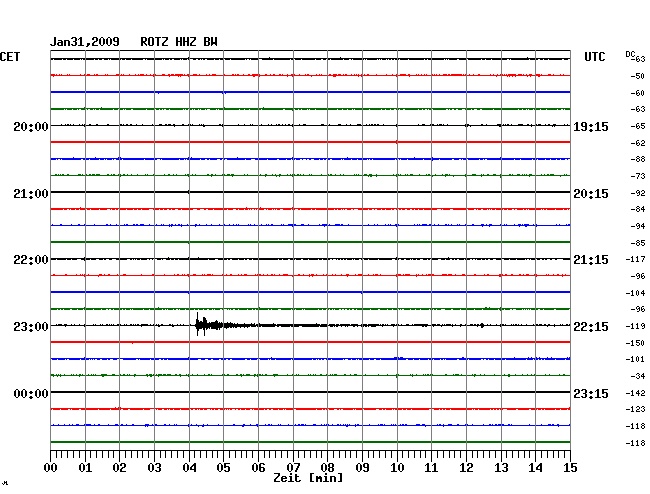Select minute tick label 02 on axis

[x=119, y=468]
